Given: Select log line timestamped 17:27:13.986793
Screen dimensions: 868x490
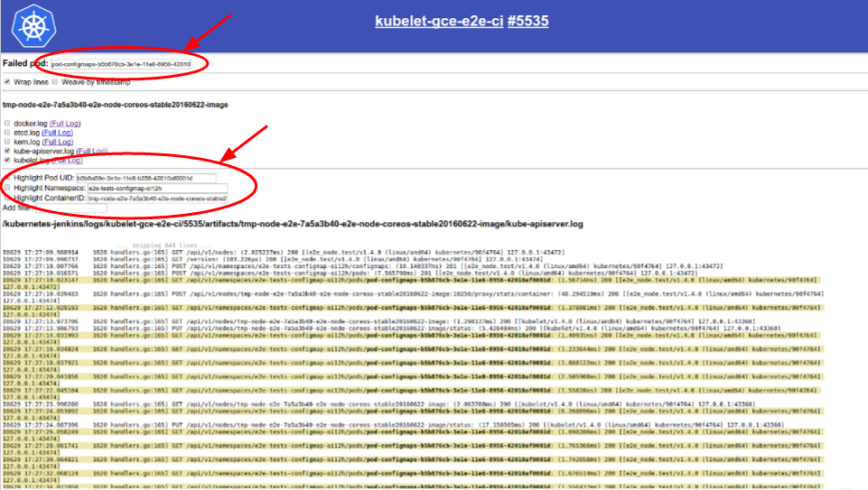Looking at the screenshot, I should click(x=391, y=328).
